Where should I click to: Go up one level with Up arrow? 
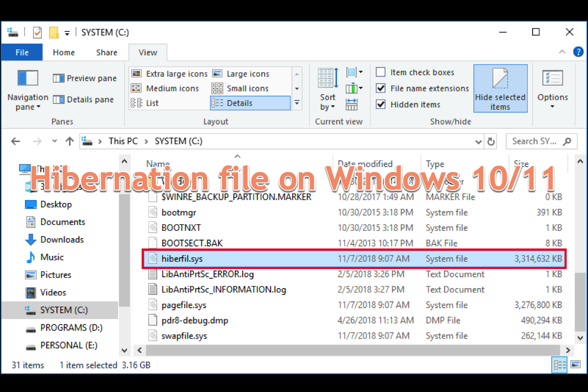(x=70, y=141)
